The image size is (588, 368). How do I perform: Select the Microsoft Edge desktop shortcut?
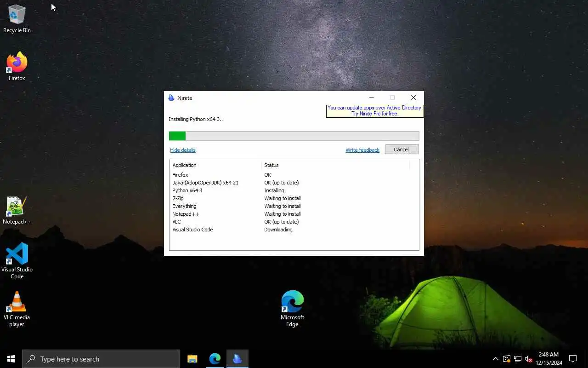[293, 309]
